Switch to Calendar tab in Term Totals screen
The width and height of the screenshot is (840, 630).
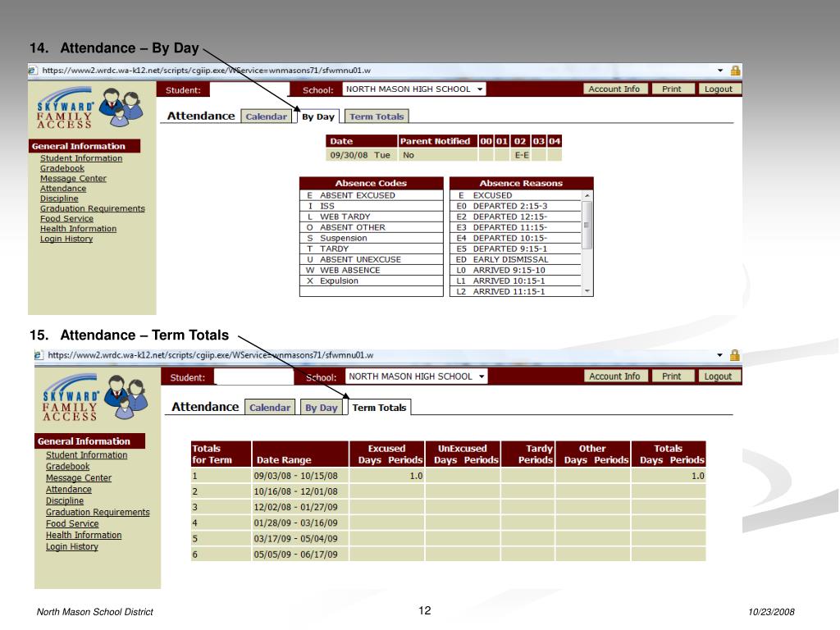pos(269,407)
